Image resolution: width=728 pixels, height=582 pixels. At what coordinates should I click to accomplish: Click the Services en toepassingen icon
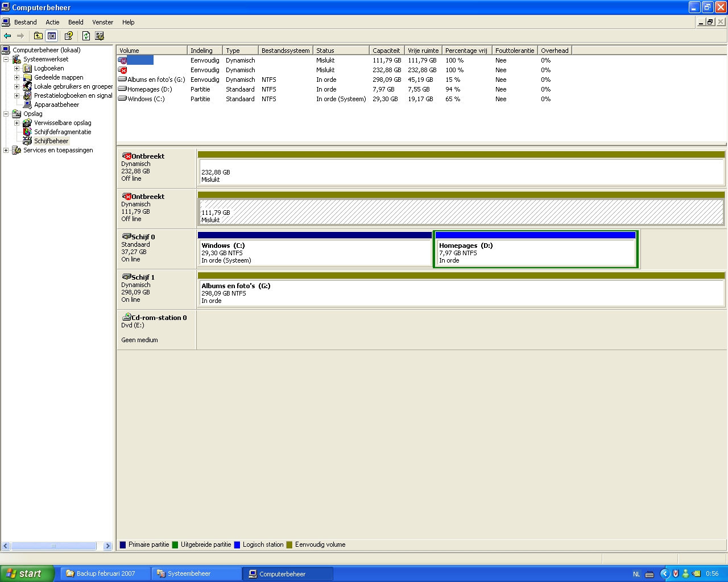click(16, 150)
